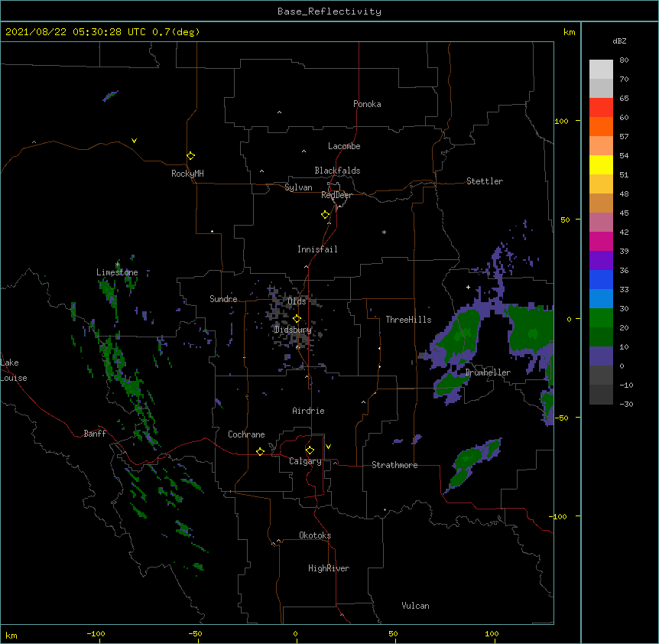Screen dimensions: 659x644
Task: Click the bottom-axis 50 km tick label
Action: (393, 633)
